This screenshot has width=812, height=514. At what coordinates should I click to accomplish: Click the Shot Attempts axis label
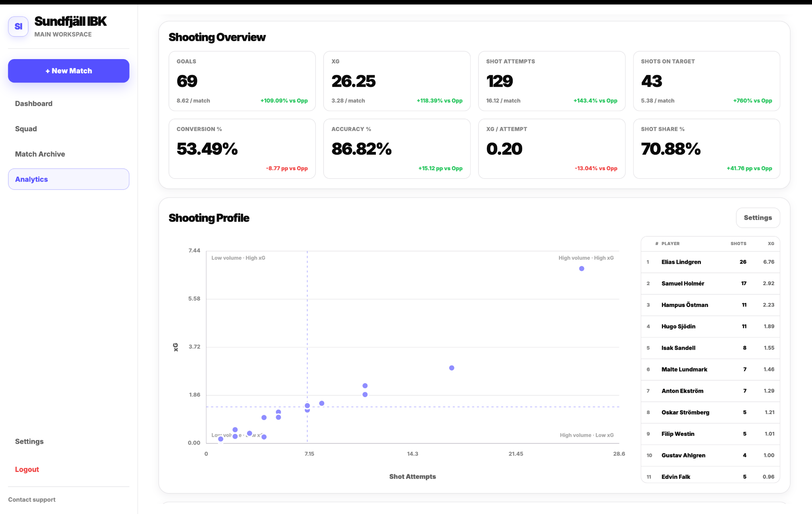(x=412, y=477)
